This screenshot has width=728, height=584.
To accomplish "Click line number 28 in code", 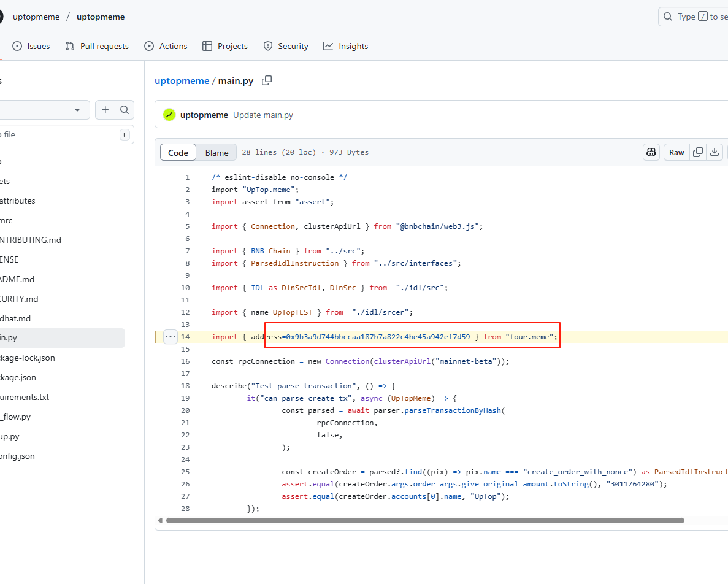I will pos(185,509).
